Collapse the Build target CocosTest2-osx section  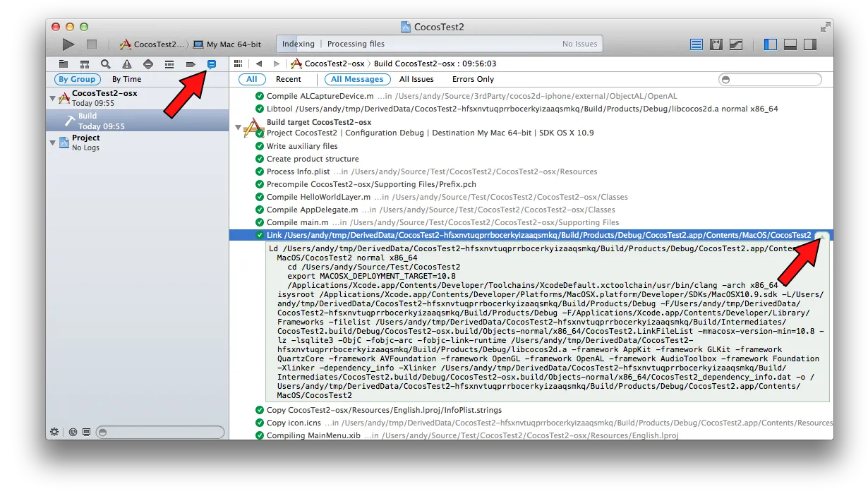point(238,128)
